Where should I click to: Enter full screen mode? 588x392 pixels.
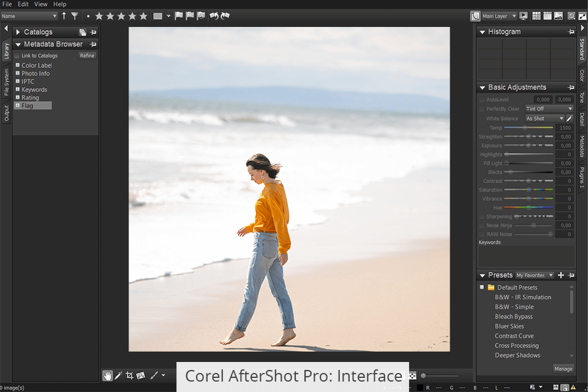point(582,16)
